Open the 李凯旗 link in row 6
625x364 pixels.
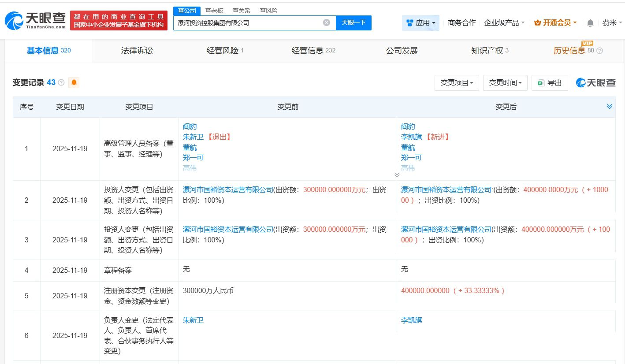coord(411,320)
